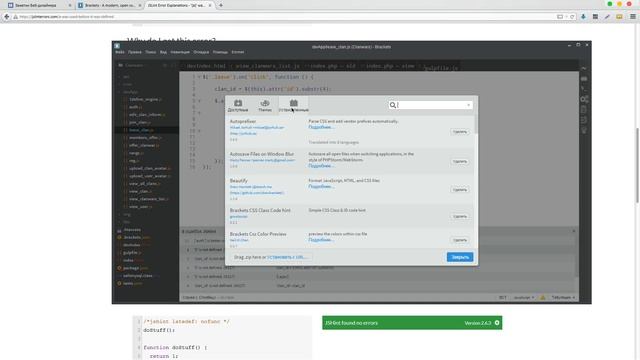Click the warning triangle icon in status bar
Viewport: 640px width, 360px height.
(x=542, y=298)
